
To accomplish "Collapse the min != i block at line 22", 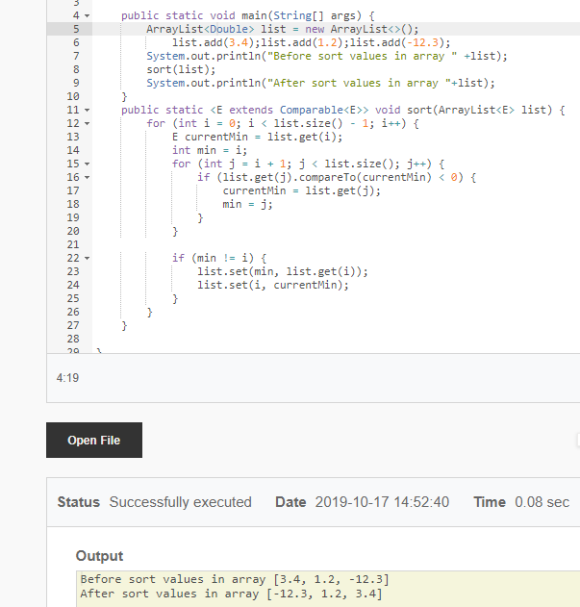I will coord(87,258).
